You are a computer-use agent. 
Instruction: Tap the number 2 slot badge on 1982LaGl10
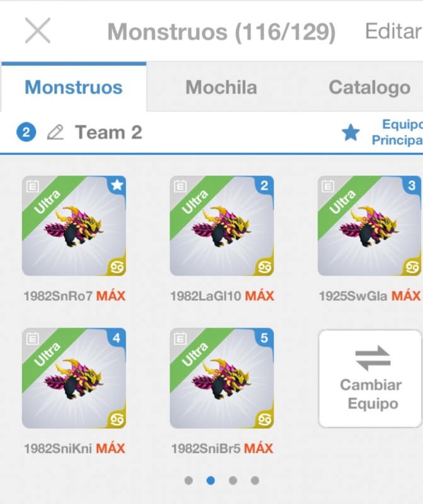coord(264,185)
